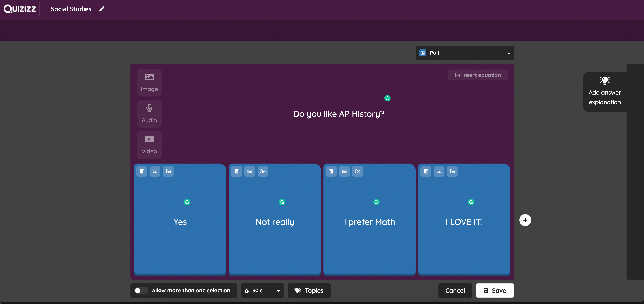Add audio to the question
The width and height of the screenshot is (644, 304).
[149, 113]
